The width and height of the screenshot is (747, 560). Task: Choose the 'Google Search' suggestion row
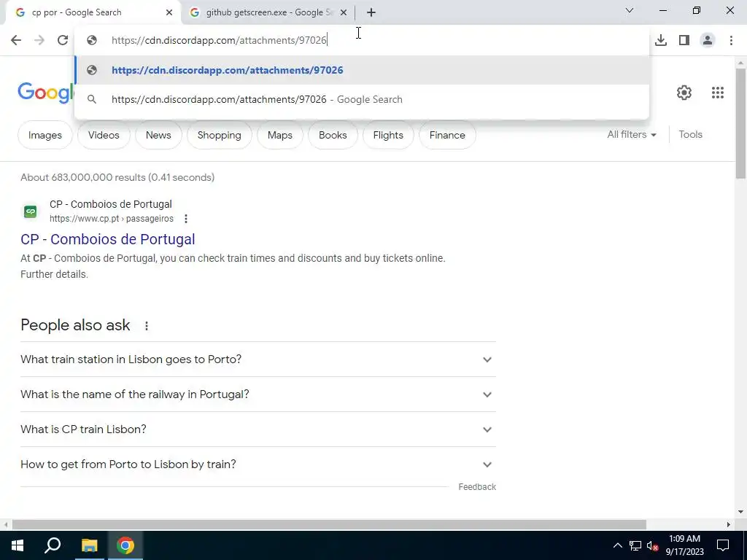(x=362, y=99)
